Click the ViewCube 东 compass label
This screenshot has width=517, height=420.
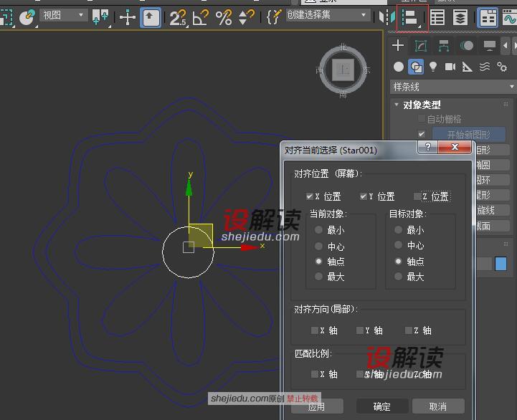(x=366, y=70)
